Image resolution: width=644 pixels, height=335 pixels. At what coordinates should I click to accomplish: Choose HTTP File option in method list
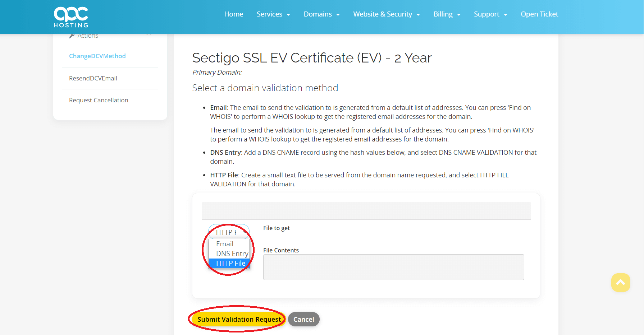[x=229, y=263]
